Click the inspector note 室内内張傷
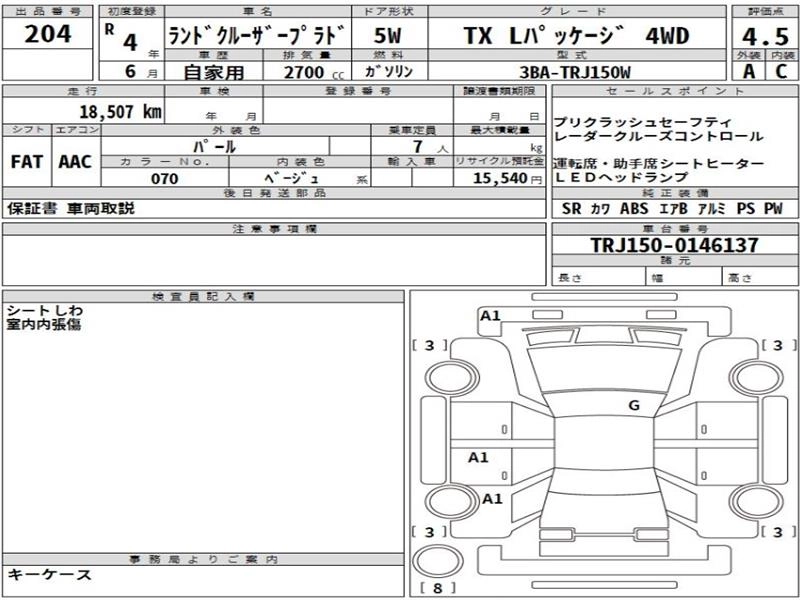Screen dimensions: 800x600 44,324
